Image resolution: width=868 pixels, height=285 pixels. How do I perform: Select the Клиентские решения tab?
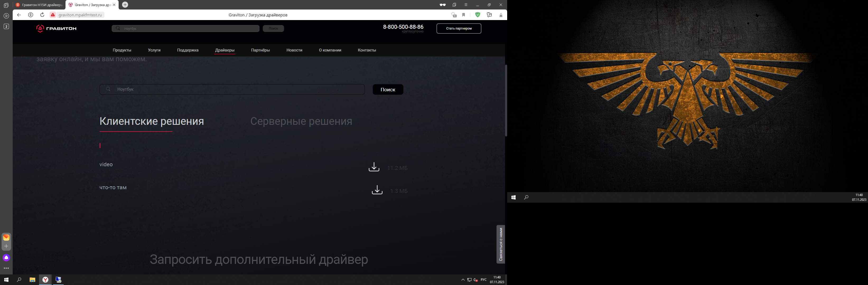(x=152, y=121)
